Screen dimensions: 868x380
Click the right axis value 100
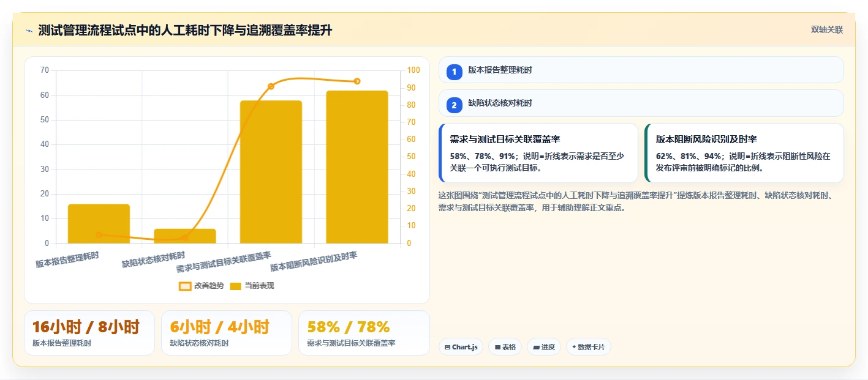[x=413, y=70]
